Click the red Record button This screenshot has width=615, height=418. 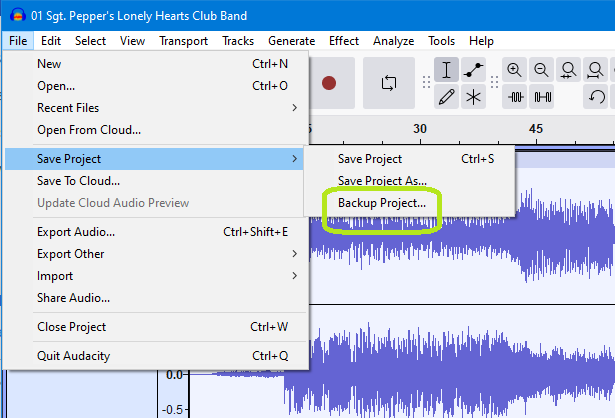click(329, 83)
